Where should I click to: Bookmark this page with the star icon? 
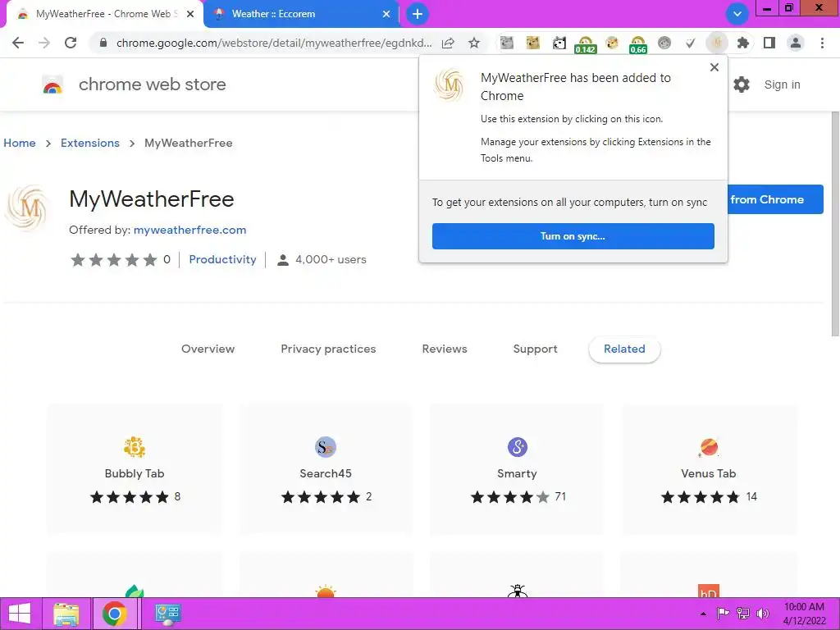[x=474, y=43]
